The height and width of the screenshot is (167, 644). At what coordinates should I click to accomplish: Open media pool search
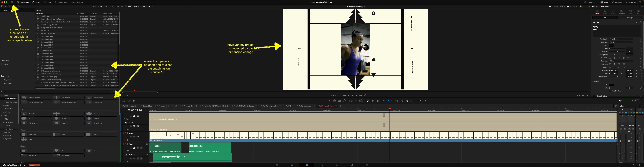click(106, 7)
